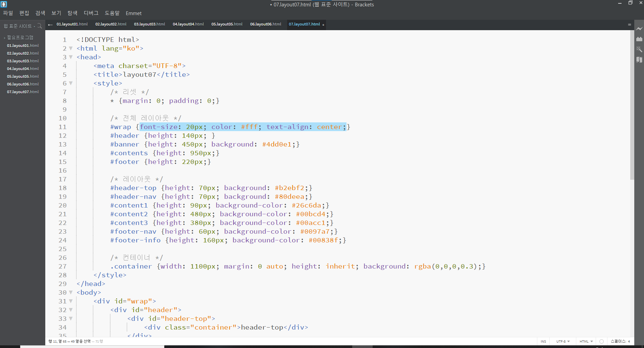Place cursor on #footer-info text on line 24
644x348 pixels.
tap(136, 240)
